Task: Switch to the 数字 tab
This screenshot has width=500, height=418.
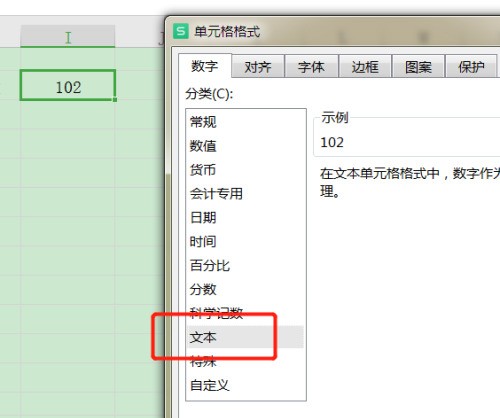Action: [x=205, y=66]
